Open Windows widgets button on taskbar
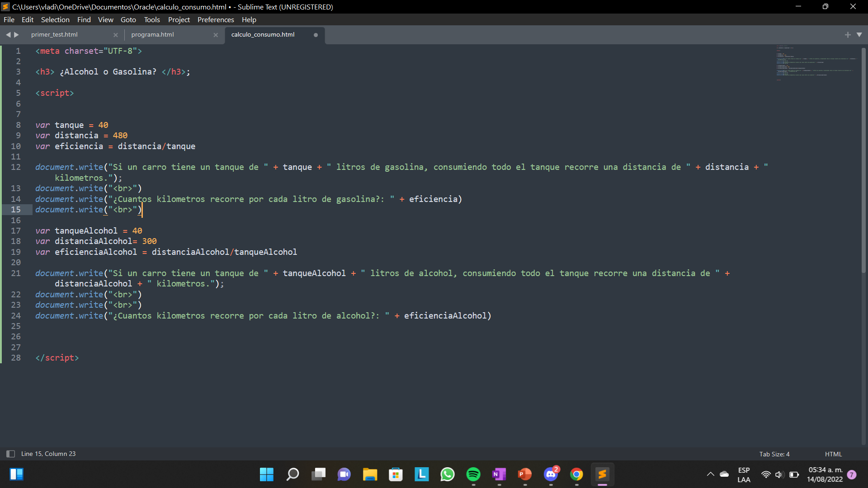868x488 pixels. click(16, 474)
